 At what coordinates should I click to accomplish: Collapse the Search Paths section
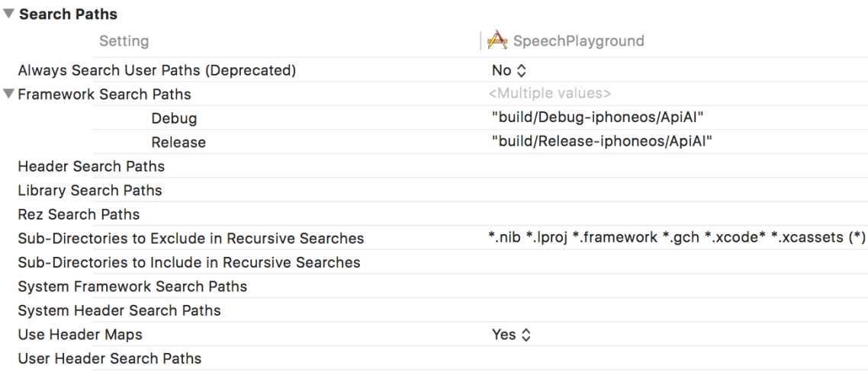point(9,14)
